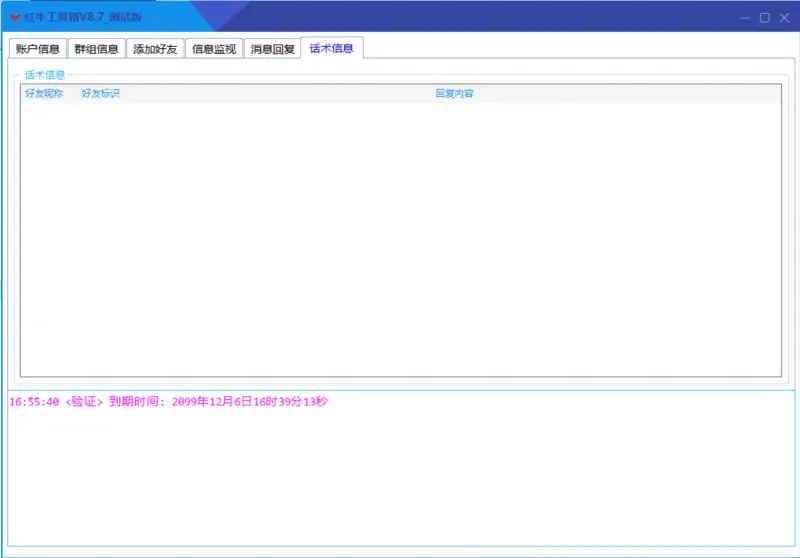Open the 群组信息 tab
This screenshot has width=800, height=558.
tap(96, 49)
